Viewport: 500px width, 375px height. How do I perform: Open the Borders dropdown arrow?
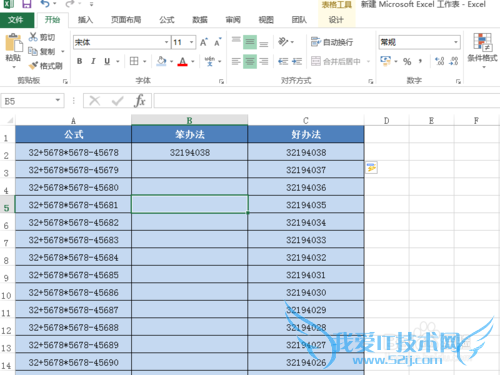tap(145, 61)
